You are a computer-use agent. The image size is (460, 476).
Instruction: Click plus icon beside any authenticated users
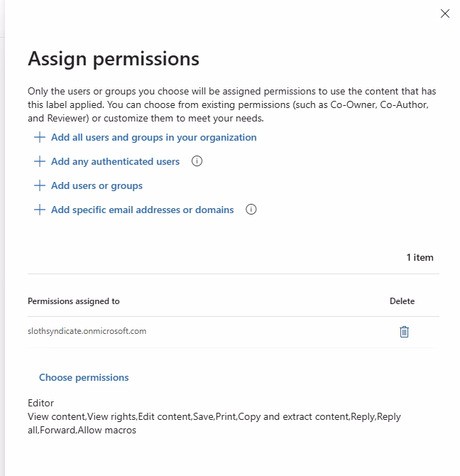40,161
